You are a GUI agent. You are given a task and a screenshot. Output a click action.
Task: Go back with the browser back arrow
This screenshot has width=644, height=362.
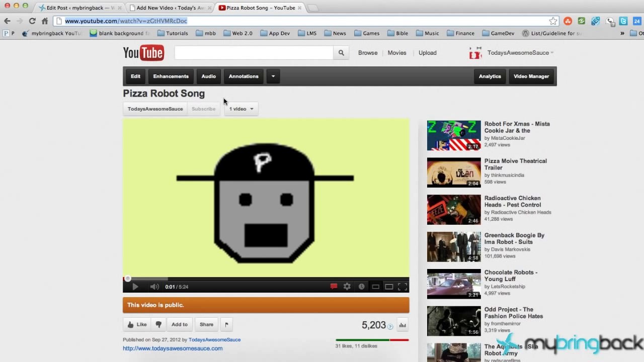[7, 21]
